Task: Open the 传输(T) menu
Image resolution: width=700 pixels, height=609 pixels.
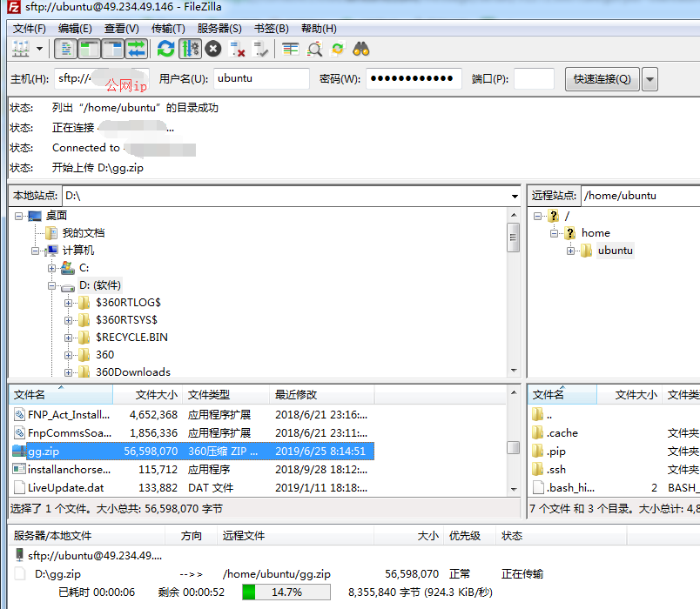Action: [x=167, y=28]
